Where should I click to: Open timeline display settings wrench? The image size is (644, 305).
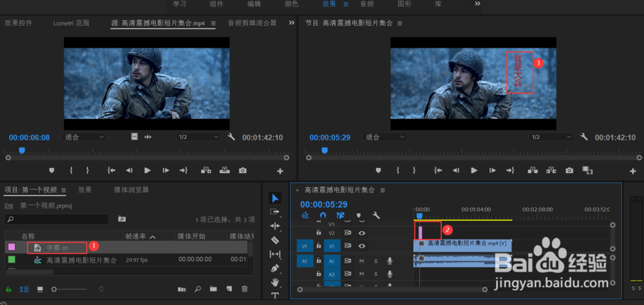pos(376,215)
